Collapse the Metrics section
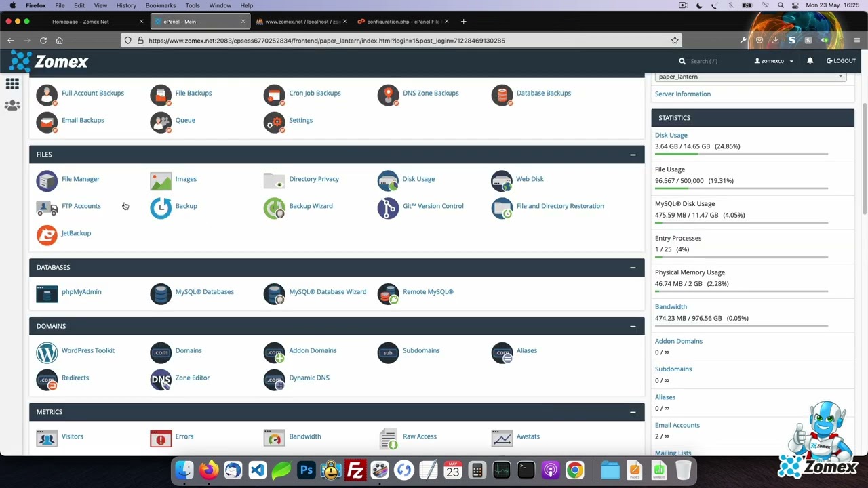This screenshot has height=488, width=868. pyautogui.click(x=633, y=412)
